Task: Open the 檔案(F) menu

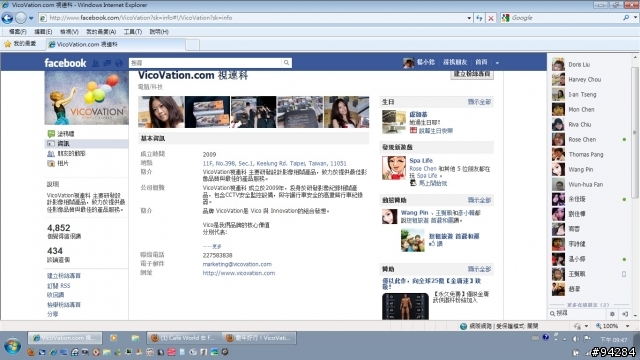Action: (18, 31)
